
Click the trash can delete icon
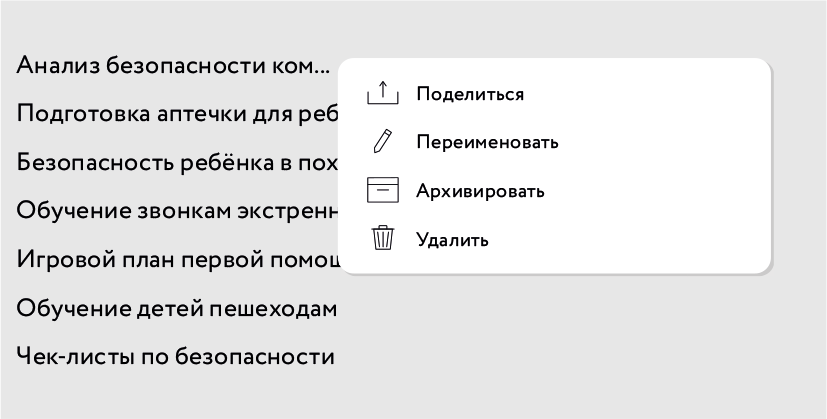coord(383,239)
